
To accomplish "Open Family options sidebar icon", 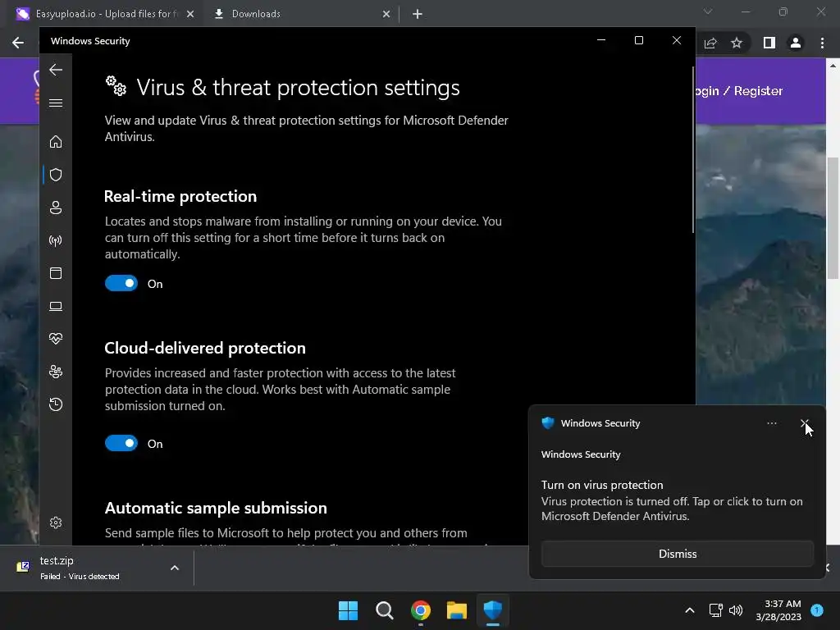I will click(x=56, y=372).
